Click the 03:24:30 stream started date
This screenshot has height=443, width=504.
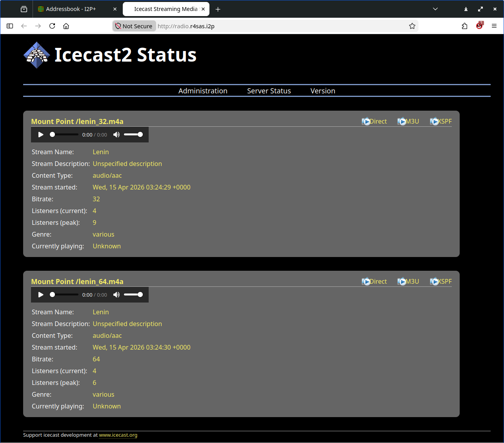coord(142,348)
